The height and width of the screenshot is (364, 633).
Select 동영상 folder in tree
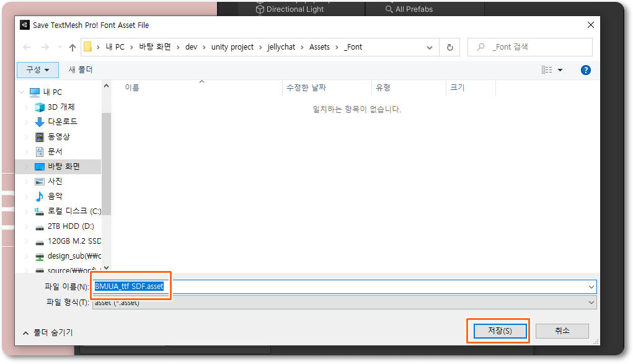(58, 136)
